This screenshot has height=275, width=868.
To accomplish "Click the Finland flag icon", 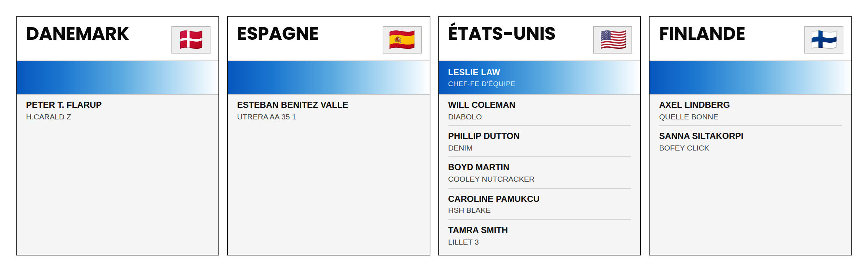I will (x=824, y=40).
